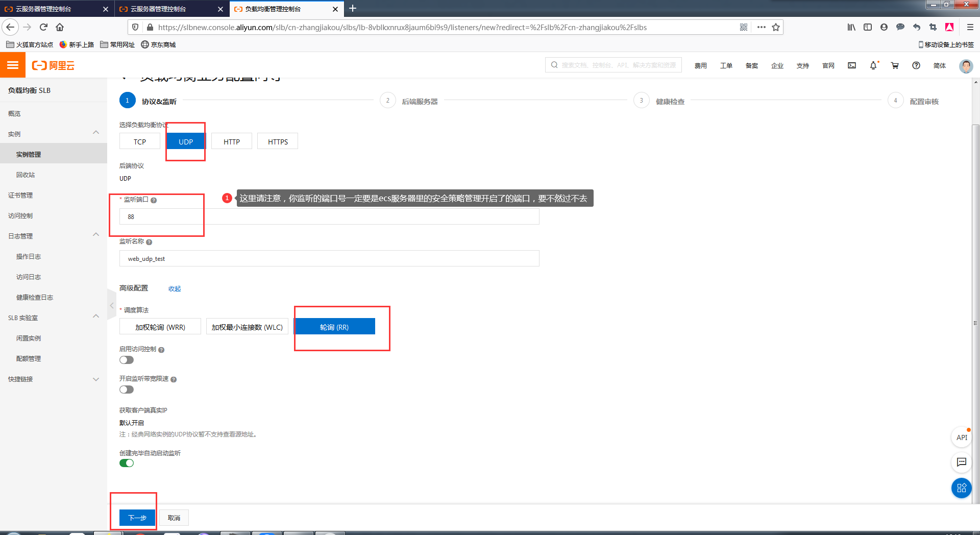Select the HTTPS protocol button
The height and width of the screenshot is (535, 980).
[278, 142]
